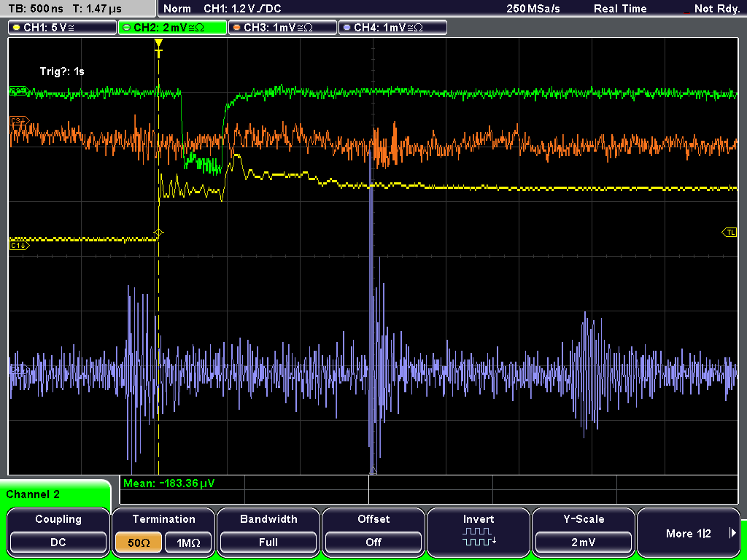Viewport: 747px width, 560px height.
Task: Click the TB: 500 ns timebase readout
Action: pyautogui.click(x=36, y=9)
